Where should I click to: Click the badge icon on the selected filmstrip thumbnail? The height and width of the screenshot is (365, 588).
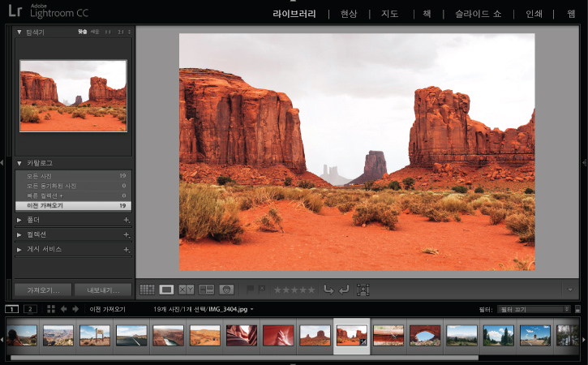tap(363, 341)
